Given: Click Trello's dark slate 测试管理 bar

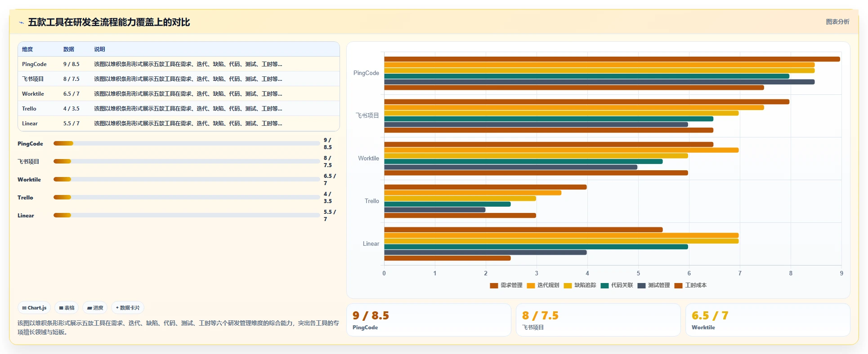Looking at the screenshot, I should tap(435, 210).
